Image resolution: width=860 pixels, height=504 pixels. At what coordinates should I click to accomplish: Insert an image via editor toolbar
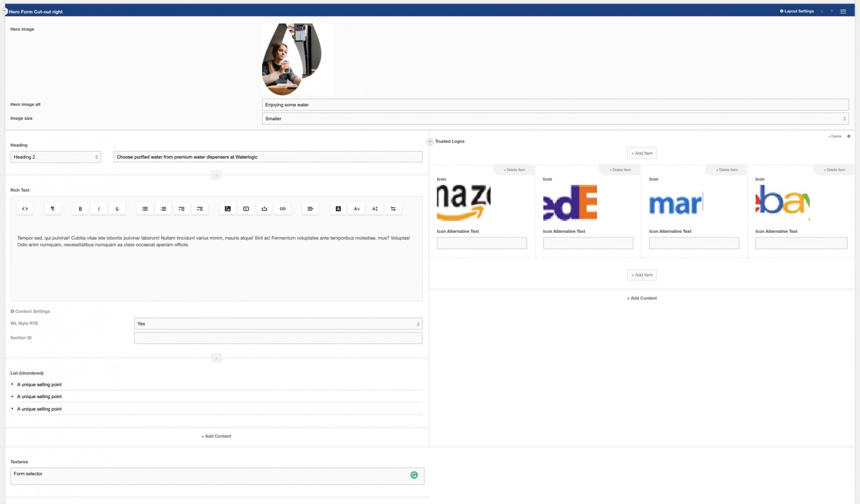coord(228,209)
